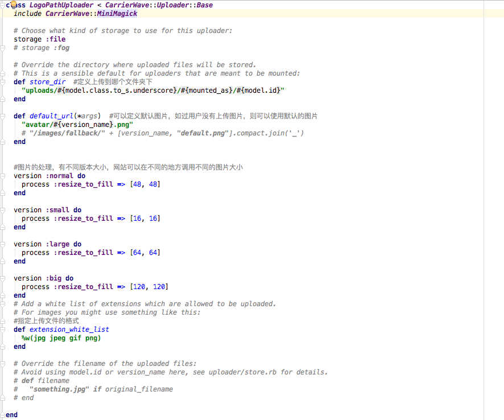Viewport: 504px width, 420px height.
Task: Click the '*args' parameter
Action: tap(88, 116)
